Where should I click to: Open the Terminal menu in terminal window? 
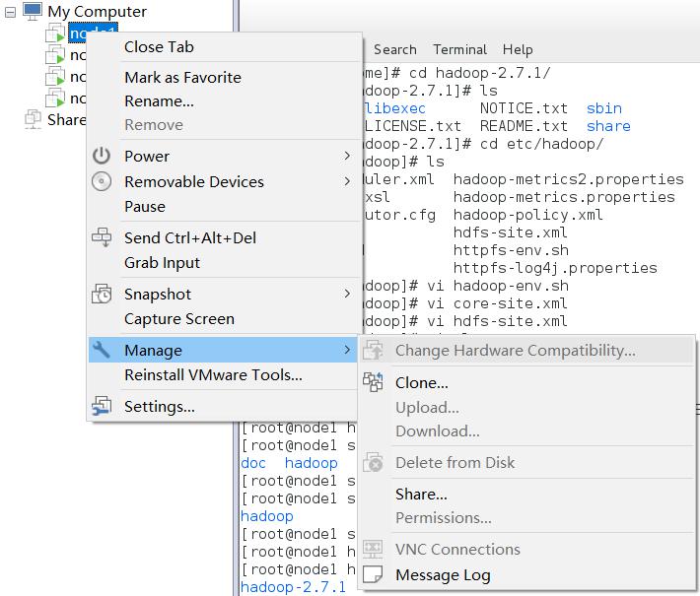pos(459,49)
